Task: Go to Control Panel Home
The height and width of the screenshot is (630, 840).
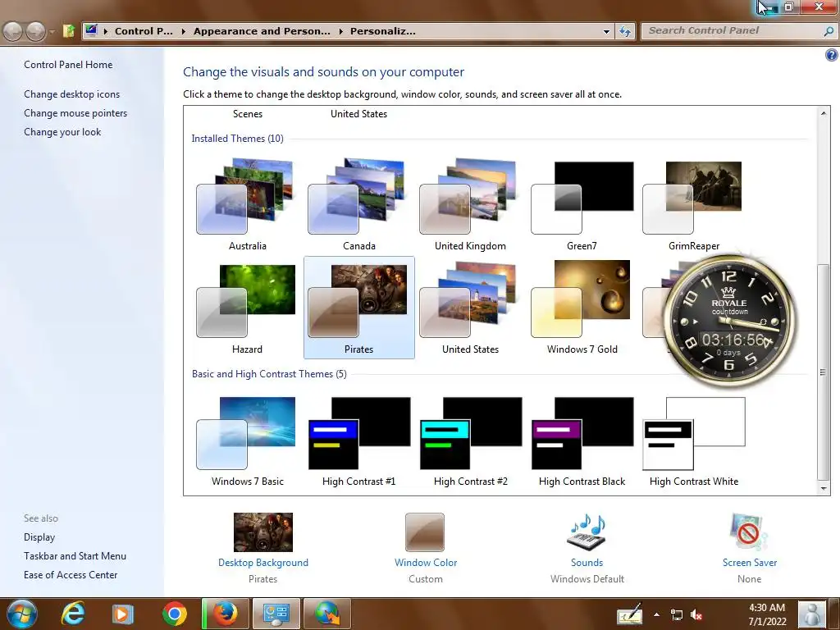Action: pyautogui.click(x=68, y=64)
